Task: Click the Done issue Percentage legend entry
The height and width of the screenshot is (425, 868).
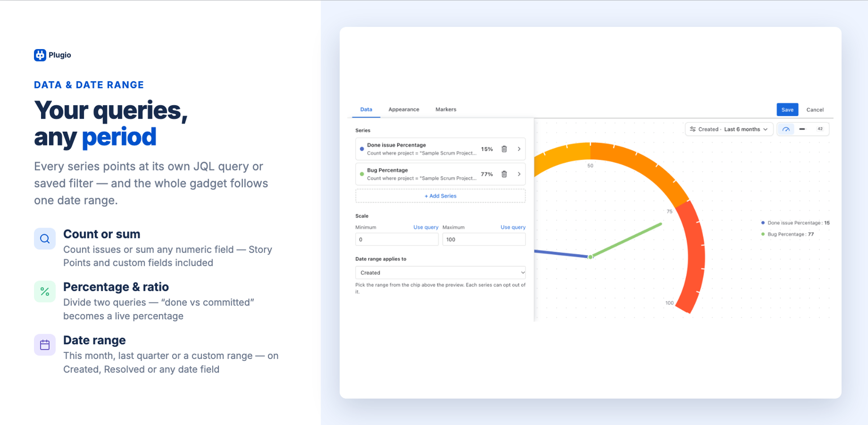Action: (795, 223)
